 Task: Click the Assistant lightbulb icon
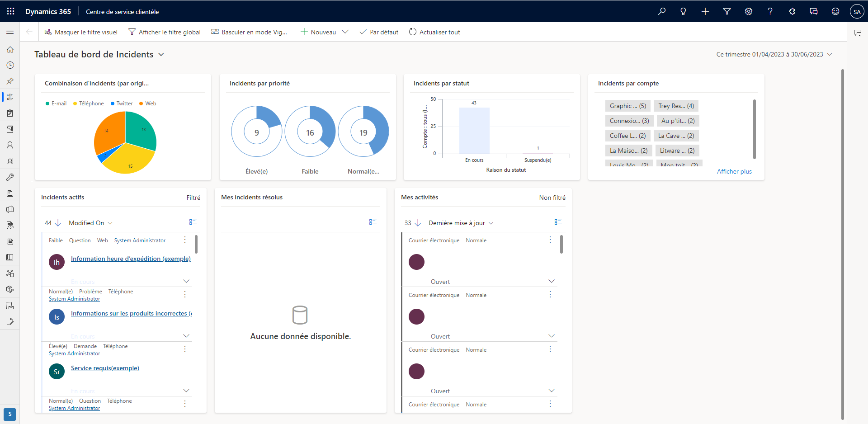coord(683,11)
